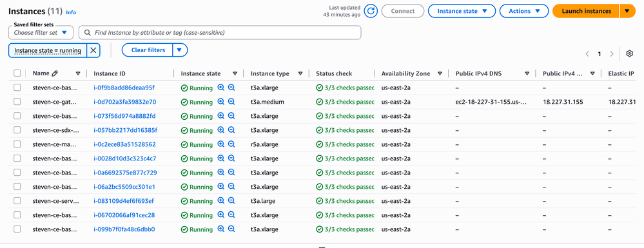Zoom in icon for instance i-057bb2217dd16385f
This screenshot has width=644, height=248.
(x=221, y=130)
